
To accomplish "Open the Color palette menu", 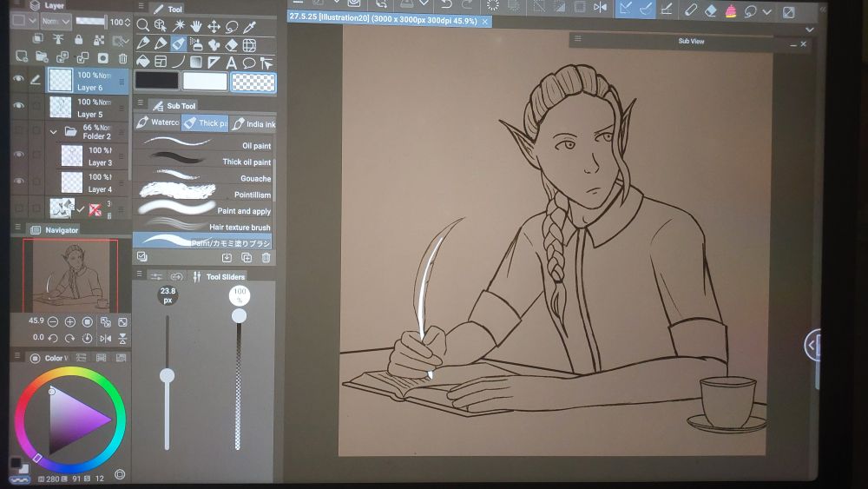I will tap(17, 355).
